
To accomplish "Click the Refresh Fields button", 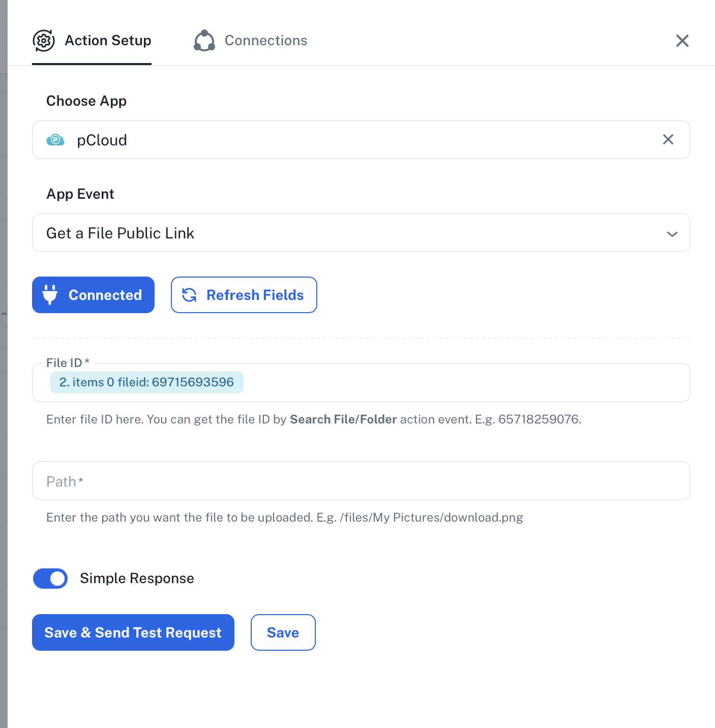I will coord(244,295).
